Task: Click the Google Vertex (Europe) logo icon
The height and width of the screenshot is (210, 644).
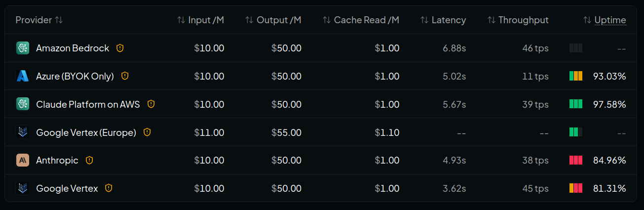Action: click(x=23, y=132)
